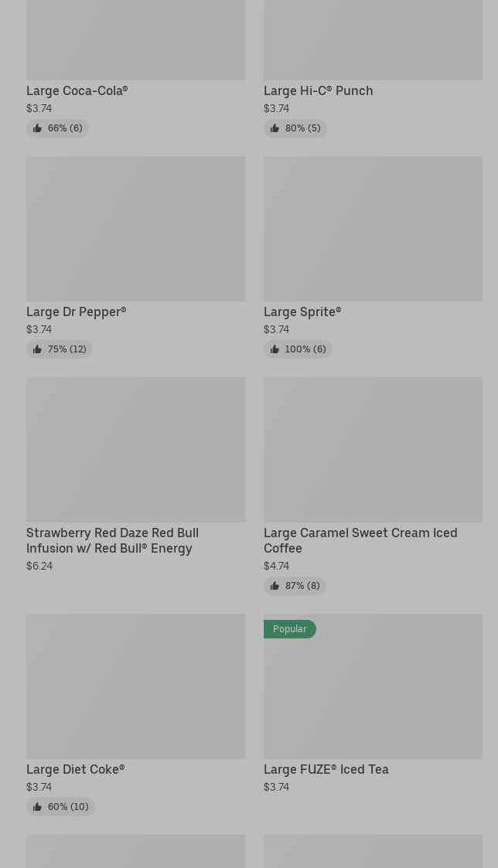Click thumbs-up icon under Large Diet Coke
This screenshot has width=498, height=868.
click(x=37, y=807)
